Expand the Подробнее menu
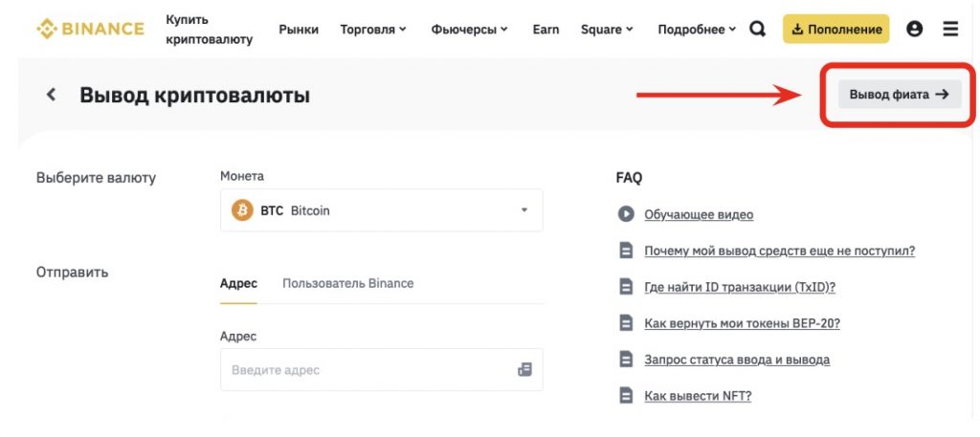 tap(697, 30)
